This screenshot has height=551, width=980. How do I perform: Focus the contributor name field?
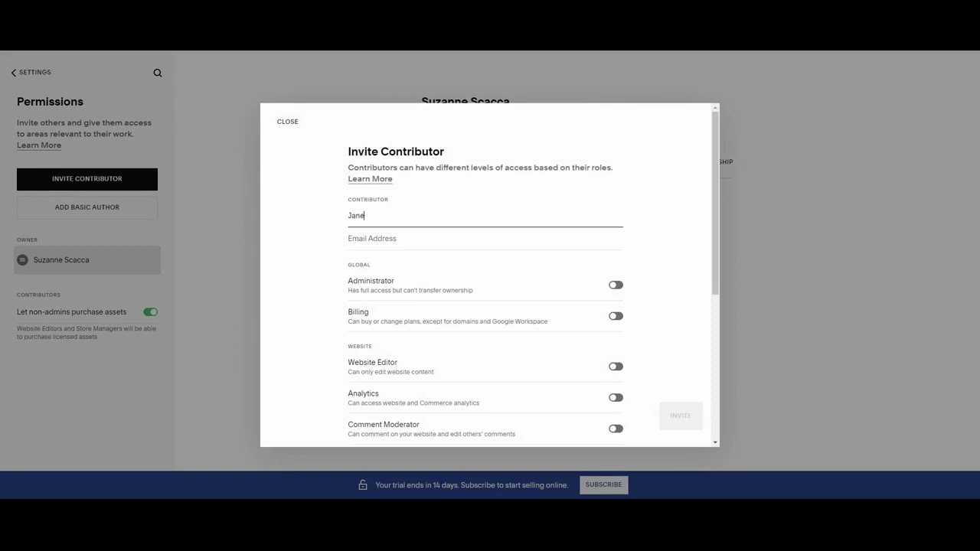tap(485, 216)
